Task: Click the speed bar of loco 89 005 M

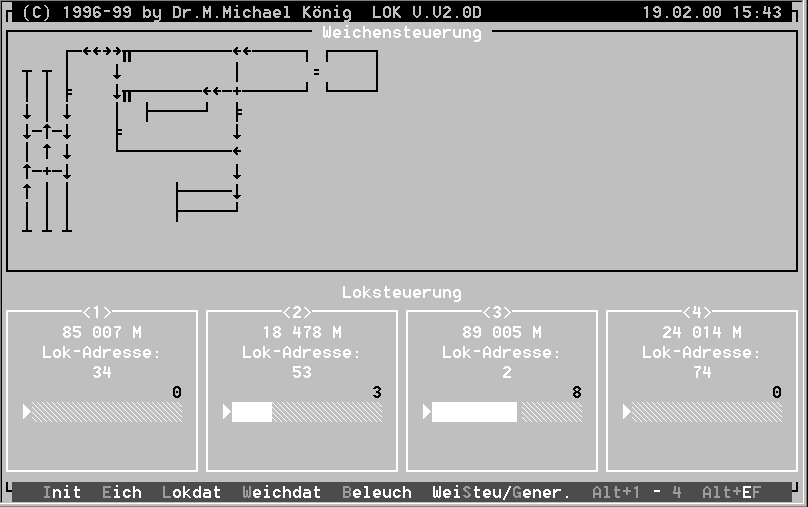Action: [x=507, y=412]
